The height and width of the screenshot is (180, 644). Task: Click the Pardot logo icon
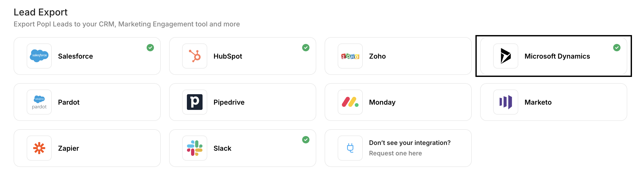click(x=39, y=102)
